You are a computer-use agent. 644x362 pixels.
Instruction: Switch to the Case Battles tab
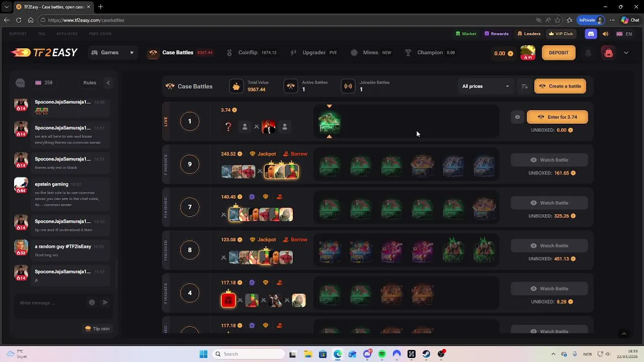180,52
